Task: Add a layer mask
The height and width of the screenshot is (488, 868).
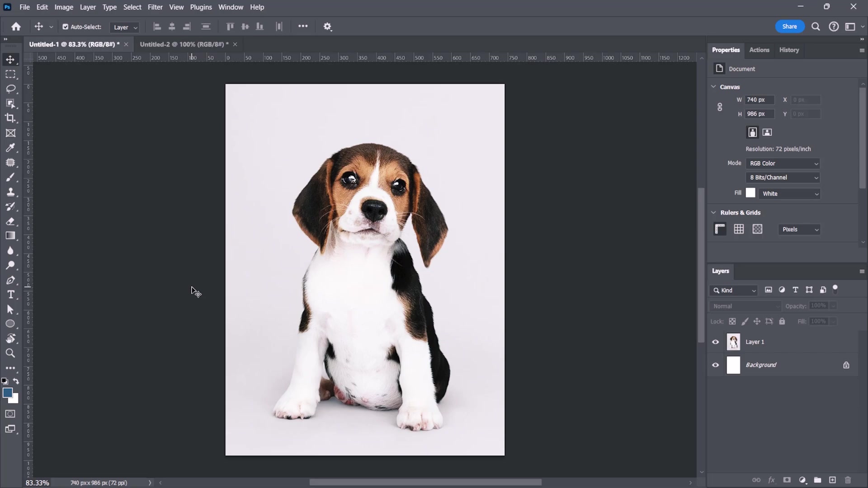Action: point(787,480)
